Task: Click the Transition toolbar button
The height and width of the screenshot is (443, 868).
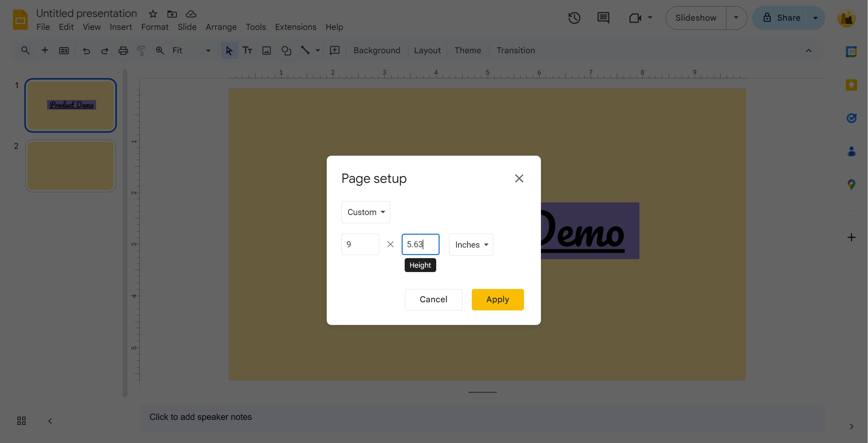Action: click(516, 51)
